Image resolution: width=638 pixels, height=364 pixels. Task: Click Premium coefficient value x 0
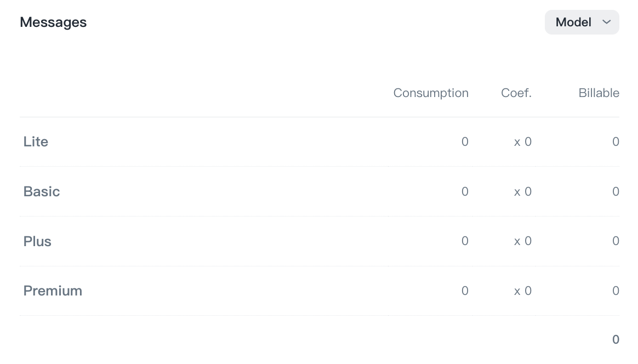click(x=522, y=291)
